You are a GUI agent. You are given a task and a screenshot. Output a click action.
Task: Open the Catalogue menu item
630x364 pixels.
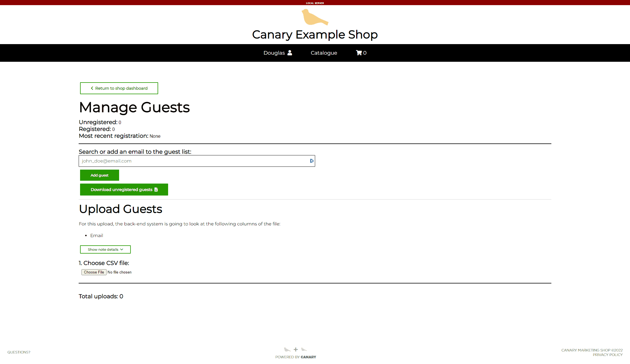click(324, 53)
